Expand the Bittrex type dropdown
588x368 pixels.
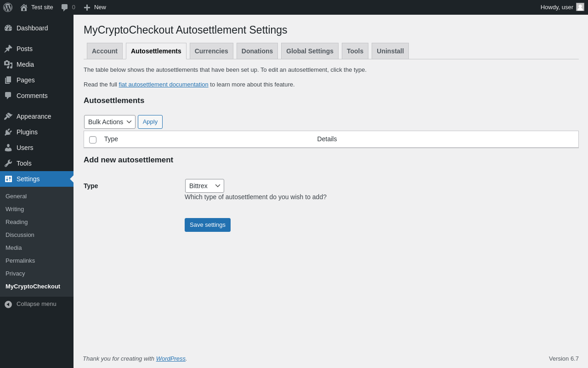click(x=204, y=186)
